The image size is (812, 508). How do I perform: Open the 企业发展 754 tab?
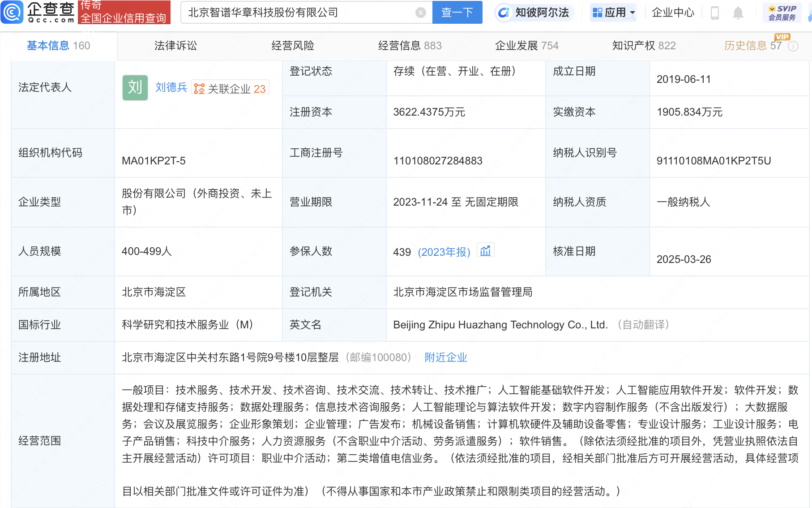point(527,46)
